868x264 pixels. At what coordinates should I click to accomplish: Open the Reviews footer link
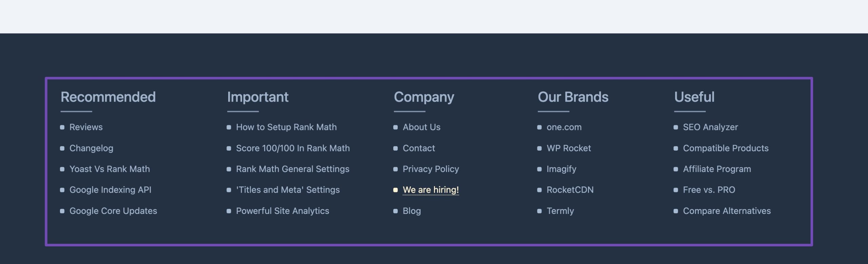[86, 127]
